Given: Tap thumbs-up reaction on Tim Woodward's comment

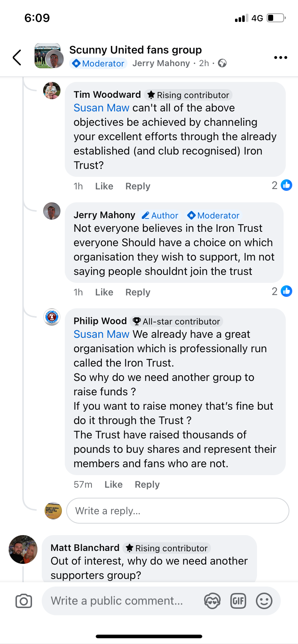Looking at the screenshot, I should [x=286, y=185].
